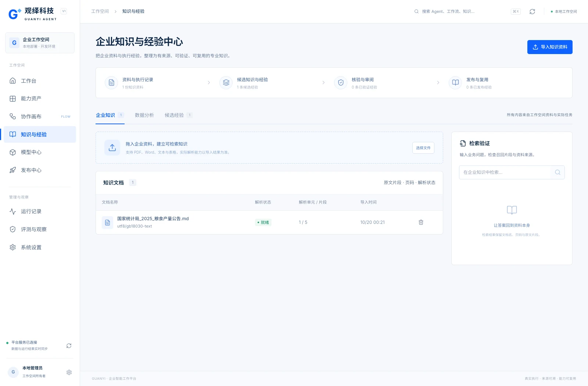Open the 企业工作空间 workspace switcher
Screen dimensions: 588x386
click(40, 43)
